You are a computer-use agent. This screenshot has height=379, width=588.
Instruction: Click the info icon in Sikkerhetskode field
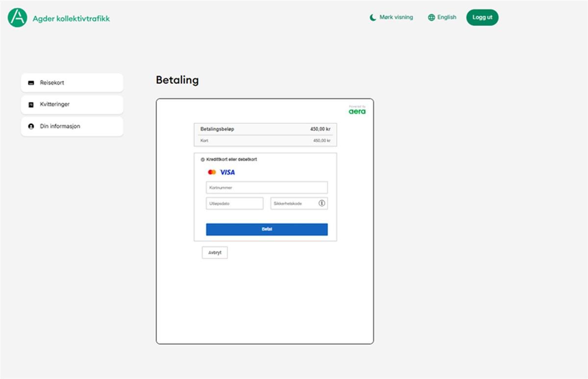tap(322, 203)
